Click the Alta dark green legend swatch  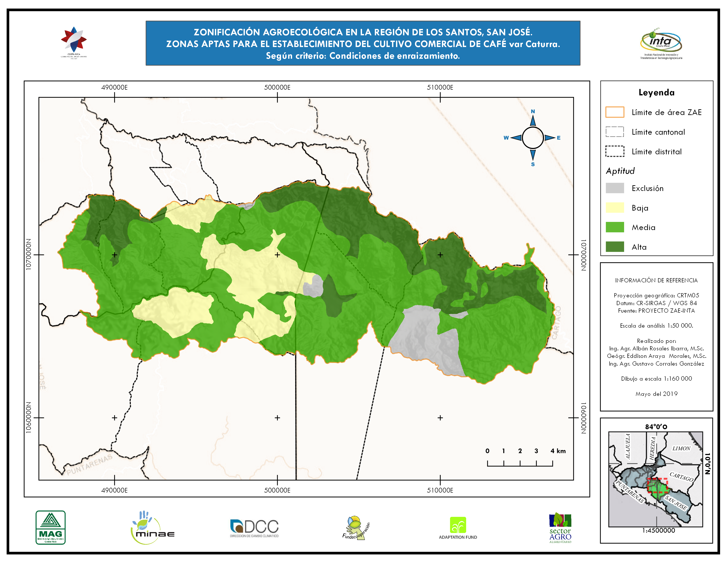coord(615,247)
